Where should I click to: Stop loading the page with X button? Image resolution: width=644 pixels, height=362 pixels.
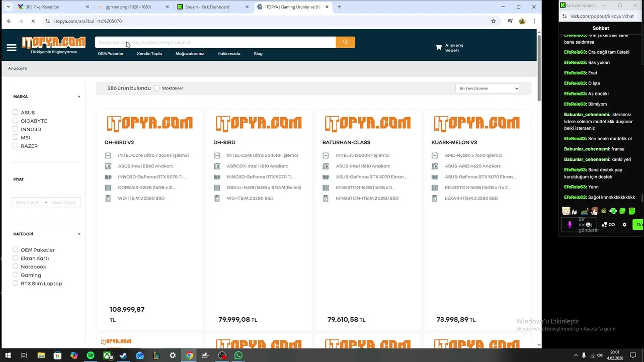33,21
